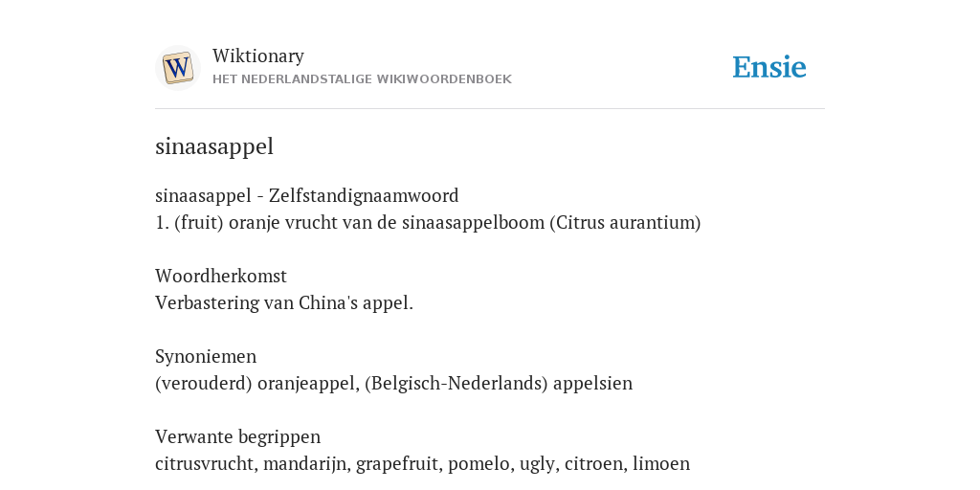Click the Woordherkomst section label
Screen dimensions: 980x490
221,276
